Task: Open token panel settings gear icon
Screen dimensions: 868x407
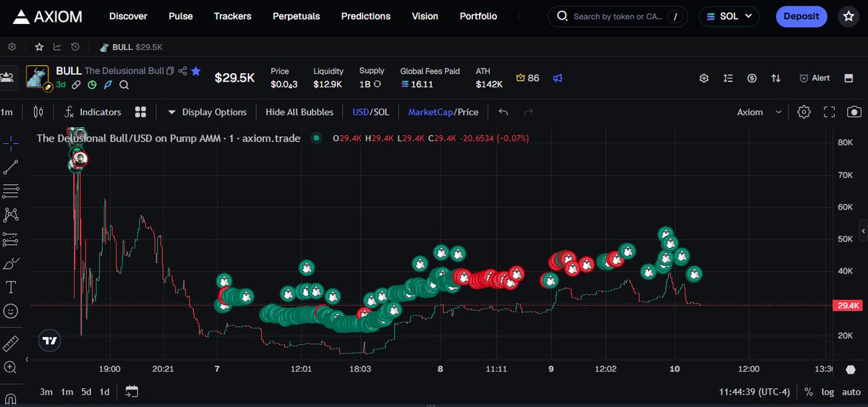Action: (704, 78)
